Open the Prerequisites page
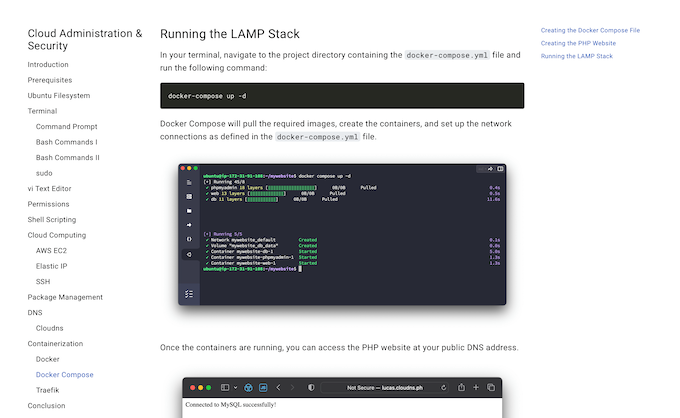Image resolution: width=680 pixels, height=418 pixels. 50,80
